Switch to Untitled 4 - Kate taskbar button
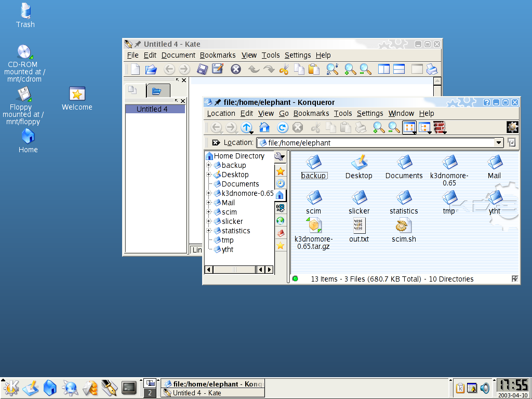 pyautogui.click(x=212, y=393)
